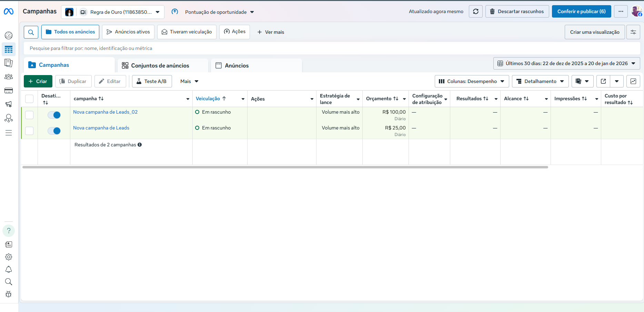Image resolution: width=644 pixels, height=312 pixels.
Task: Open the Detalhamento dropdown
Action: pyautogui.click(x=540, y=81)
